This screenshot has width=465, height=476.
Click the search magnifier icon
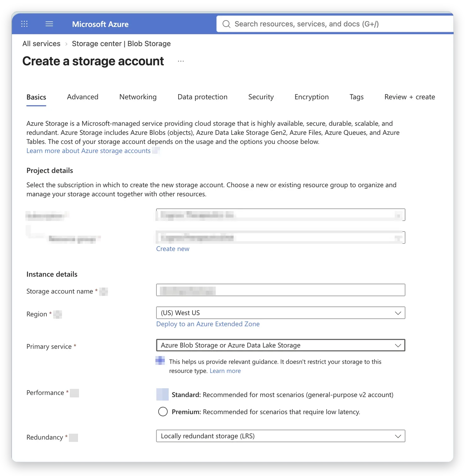pyautogui.click(x=226, y=24)
